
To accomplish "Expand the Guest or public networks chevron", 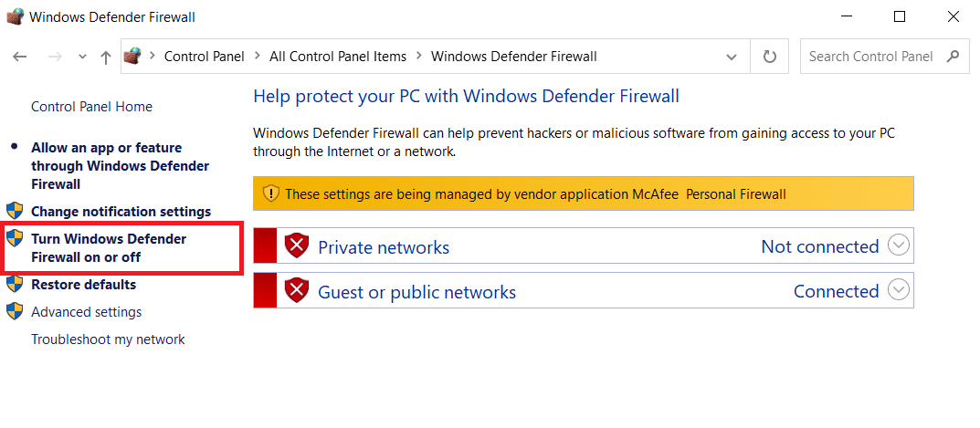I will coord(899,290).
